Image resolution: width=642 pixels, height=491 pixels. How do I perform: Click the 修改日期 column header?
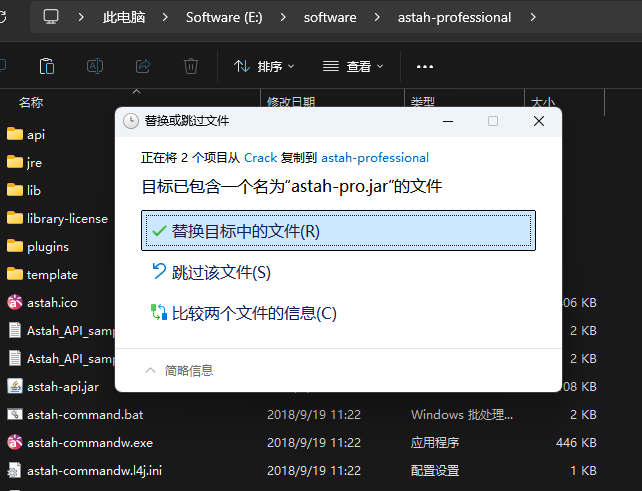291,102
